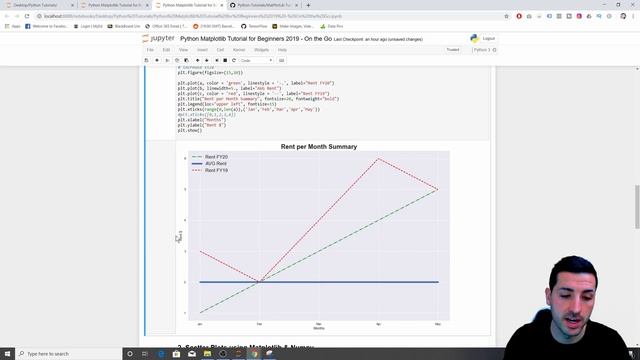Open the BlackBoard bookmark

point(124,26)
